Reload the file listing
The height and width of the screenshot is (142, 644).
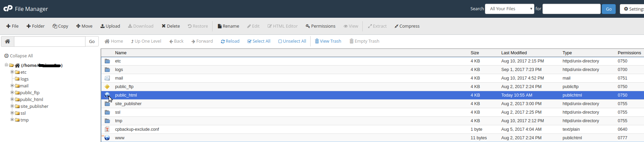(230, 41)
